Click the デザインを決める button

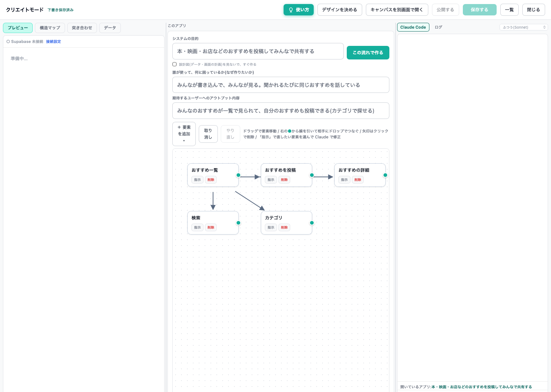340,10
